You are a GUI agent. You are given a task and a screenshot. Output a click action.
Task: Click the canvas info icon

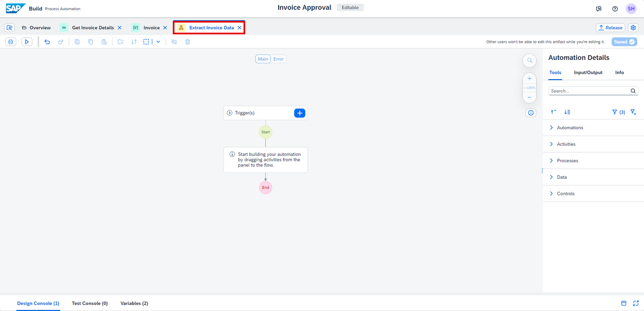(x=531, y=113)
